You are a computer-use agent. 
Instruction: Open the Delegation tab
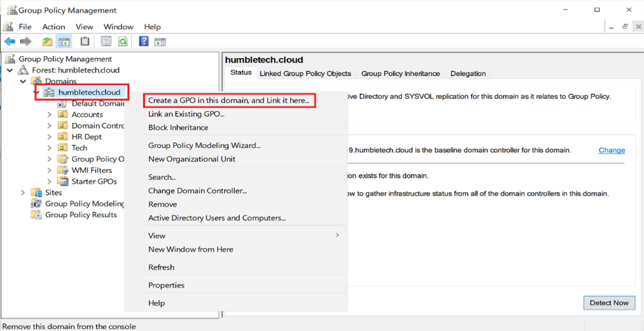[x=467, y=74]
